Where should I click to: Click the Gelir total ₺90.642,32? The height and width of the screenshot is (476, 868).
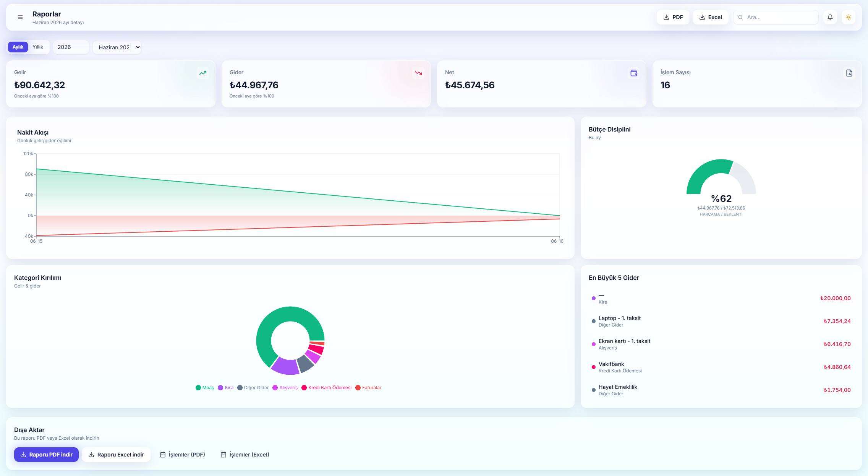coord(40,85)
